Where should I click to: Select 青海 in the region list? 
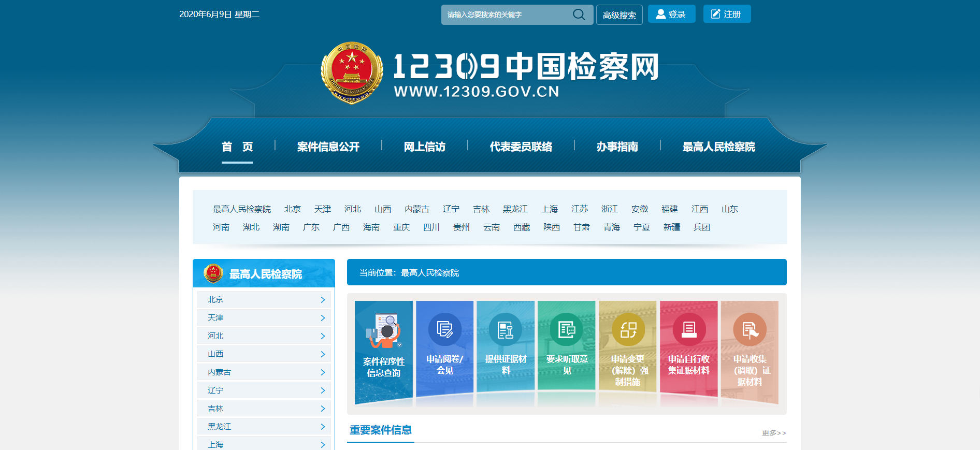coord(612,227)
